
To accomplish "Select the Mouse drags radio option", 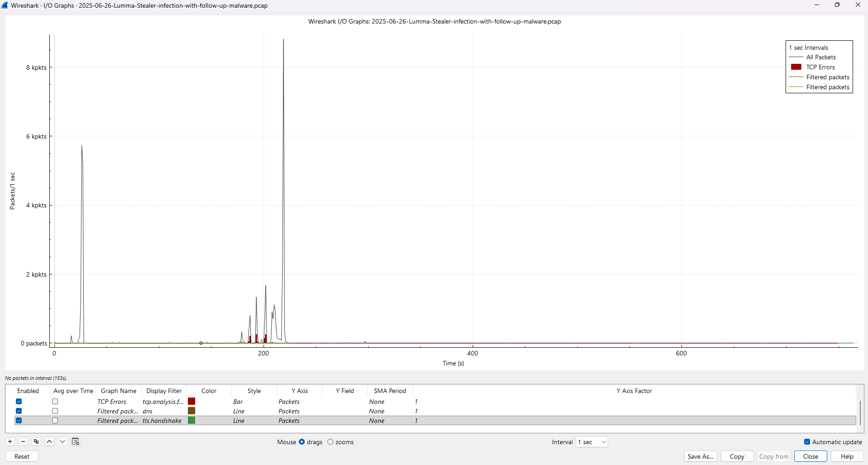I will 302,442.
